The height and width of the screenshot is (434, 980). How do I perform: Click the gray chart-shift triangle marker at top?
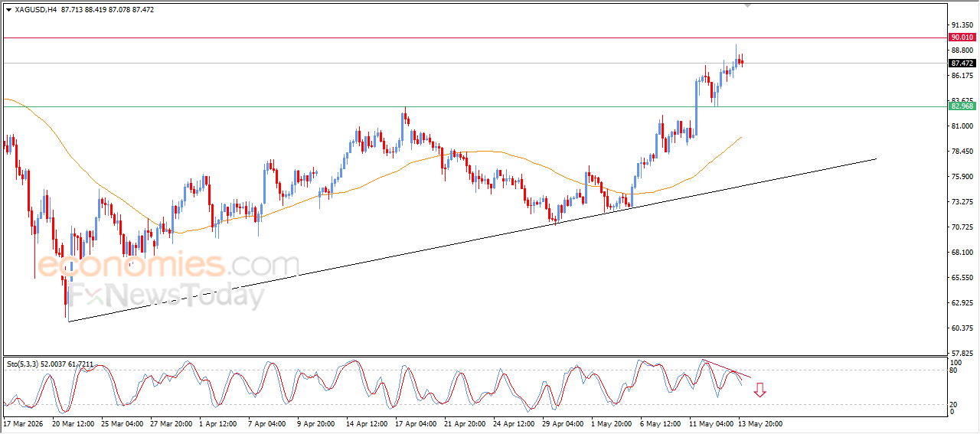pos(749,5)
